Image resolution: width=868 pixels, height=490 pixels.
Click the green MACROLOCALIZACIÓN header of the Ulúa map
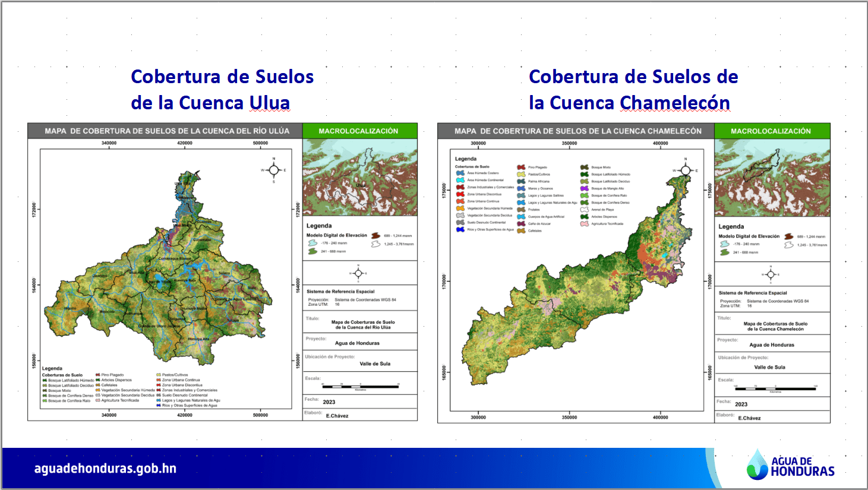(359, 131)
